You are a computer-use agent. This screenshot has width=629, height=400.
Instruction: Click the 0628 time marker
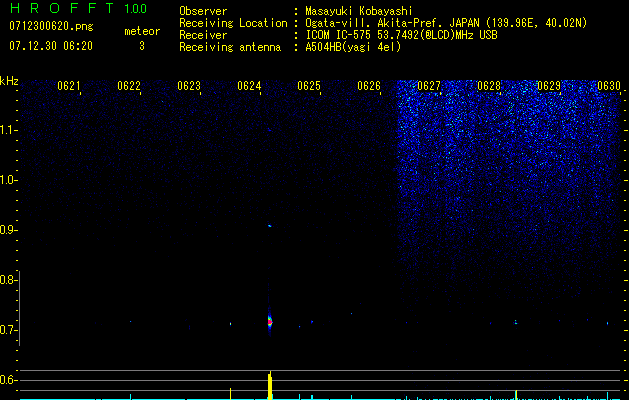(x=489, y=86)
